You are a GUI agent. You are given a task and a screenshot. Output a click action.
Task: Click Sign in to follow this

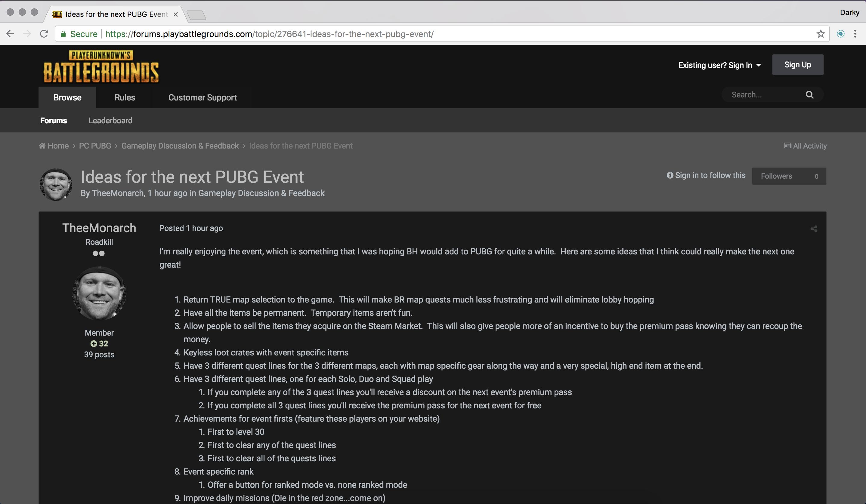coord(706,175)
